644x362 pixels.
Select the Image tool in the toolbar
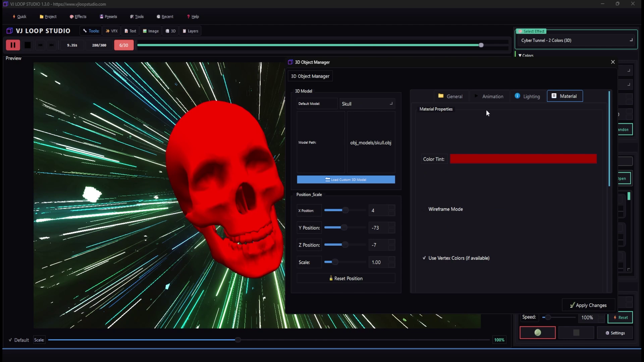click(x=151, y=31)
